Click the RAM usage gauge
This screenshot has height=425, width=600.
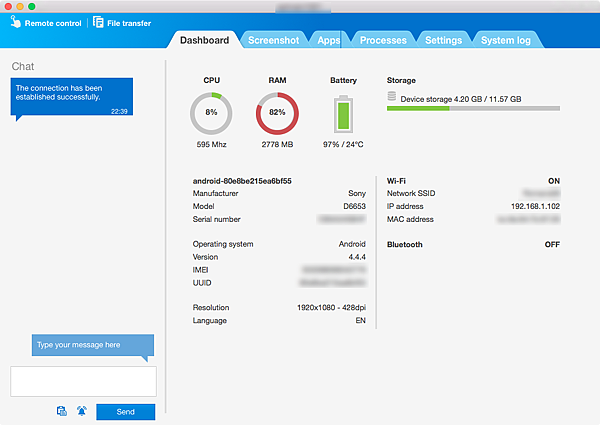click(277, 113)
